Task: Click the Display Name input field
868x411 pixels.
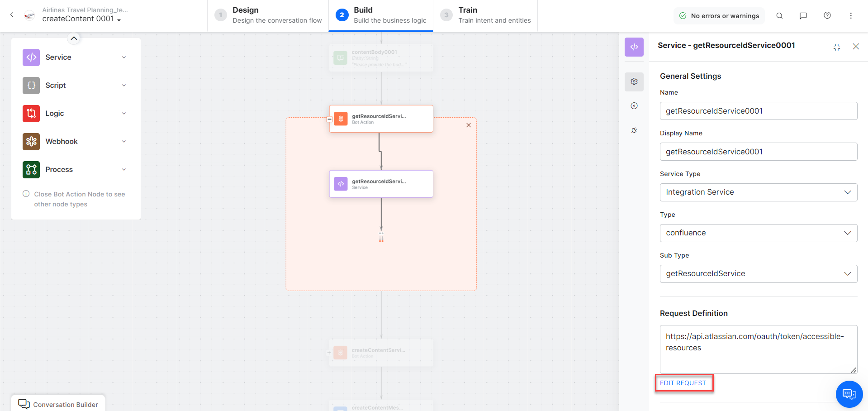Action: tap(758, 152)
